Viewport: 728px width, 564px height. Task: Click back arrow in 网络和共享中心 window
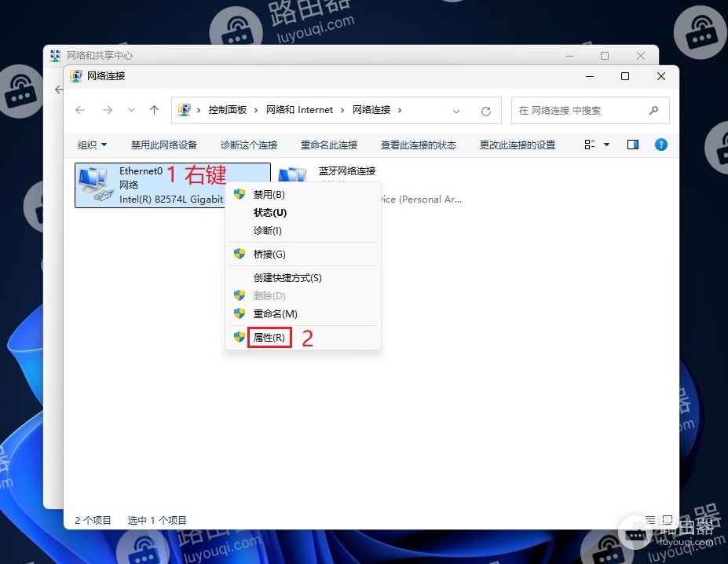(x=58, y=90)
